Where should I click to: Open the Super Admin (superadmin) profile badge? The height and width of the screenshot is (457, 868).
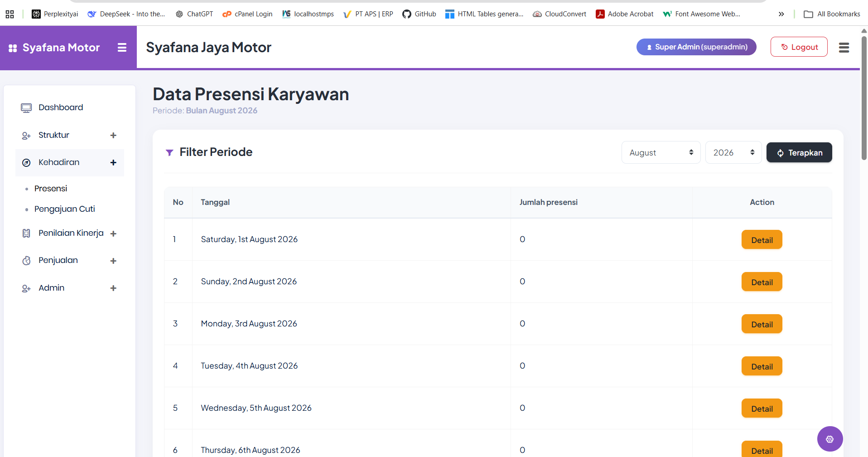tap(696, 47)
